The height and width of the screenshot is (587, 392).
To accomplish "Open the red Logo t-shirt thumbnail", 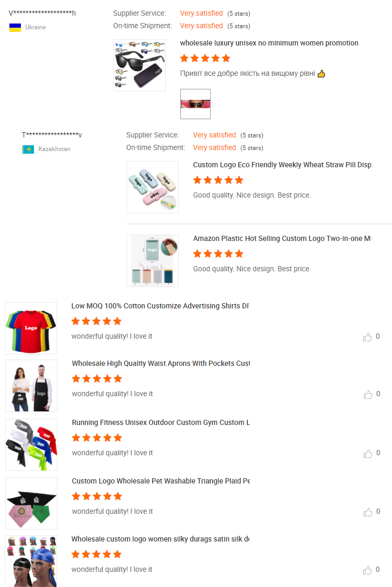I will (x=31, y=328).
